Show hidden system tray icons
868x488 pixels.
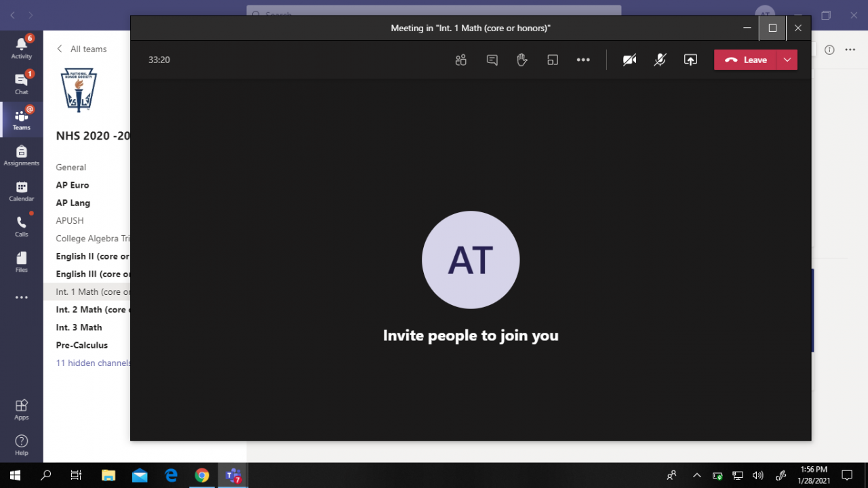(696, 475)
